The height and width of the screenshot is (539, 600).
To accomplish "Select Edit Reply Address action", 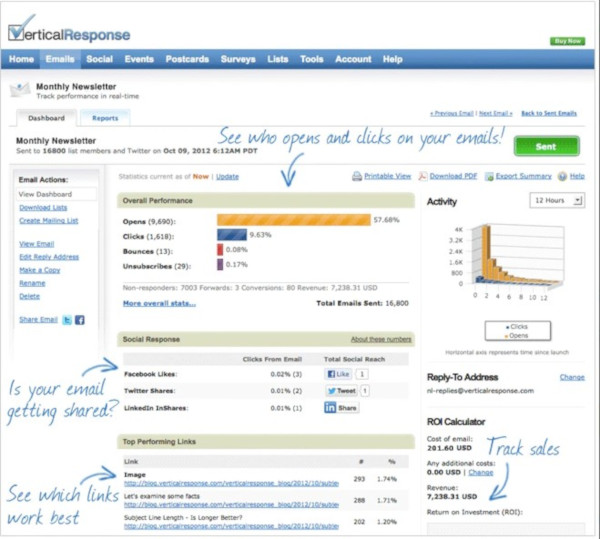I will coord(51,257).
